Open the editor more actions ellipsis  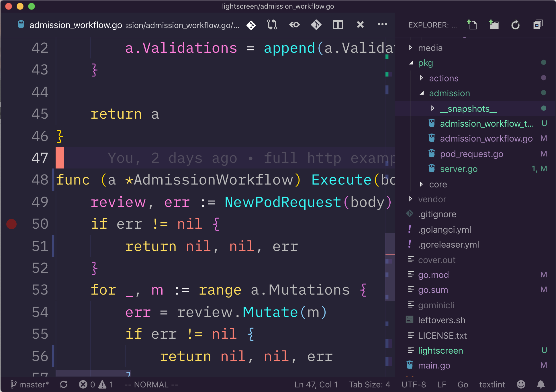click(382, 25)
